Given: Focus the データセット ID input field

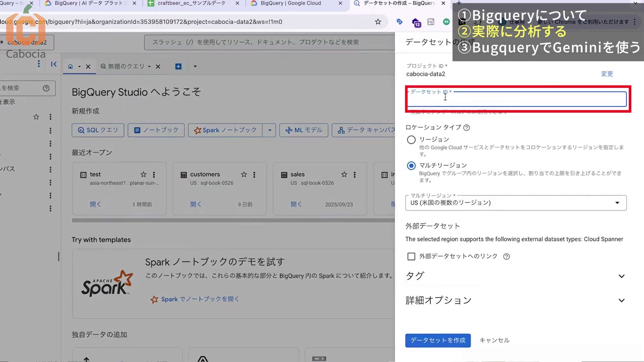Looking at the screenshot, I should coord(517,99).
